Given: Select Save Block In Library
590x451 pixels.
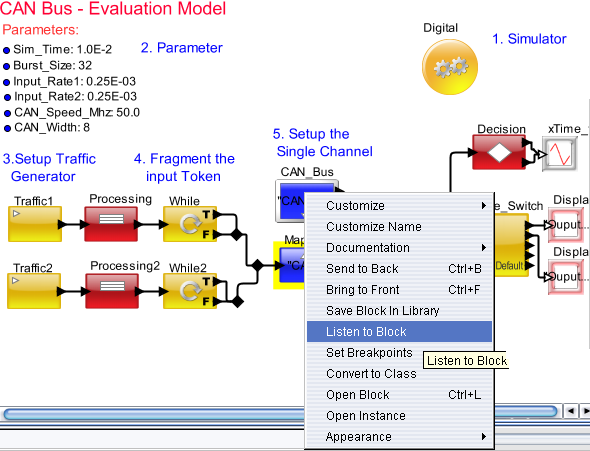Looking at the screenshot, I should click(x=399, y=311).
